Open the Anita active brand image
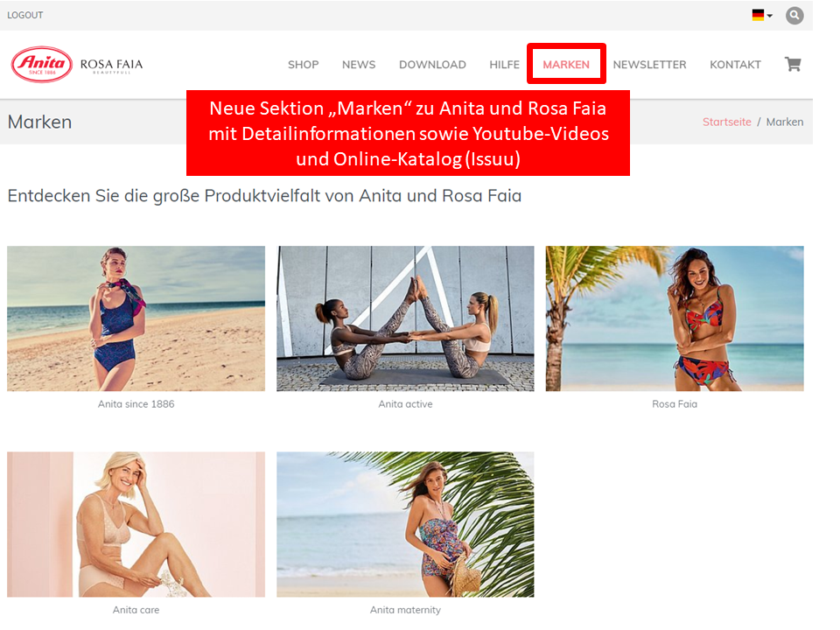 pos(405,318)
